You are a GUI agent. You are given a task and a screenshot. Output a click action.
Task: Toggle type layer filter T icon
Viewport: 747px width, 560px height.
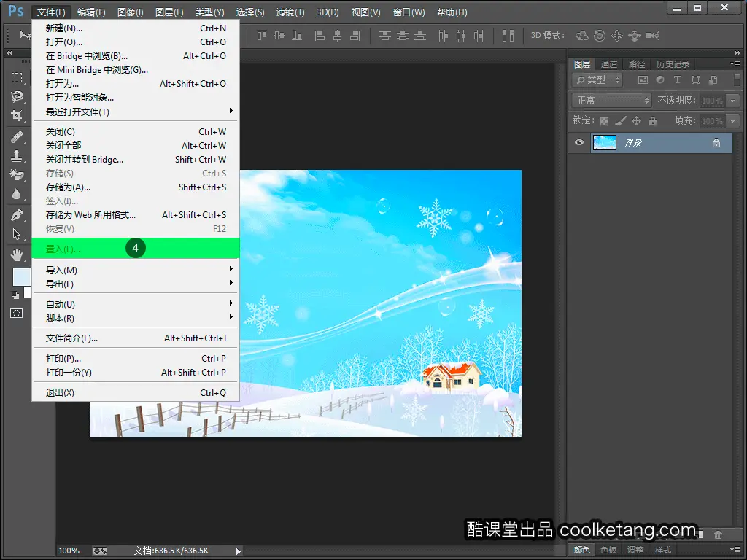678,80
